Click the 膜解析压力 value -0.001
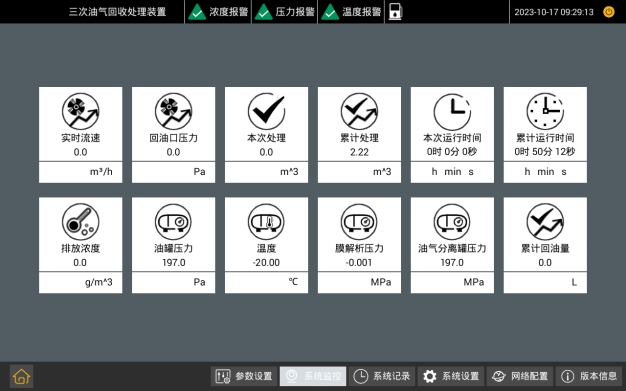This screenshot has height=391, width=626. (359, 262)
